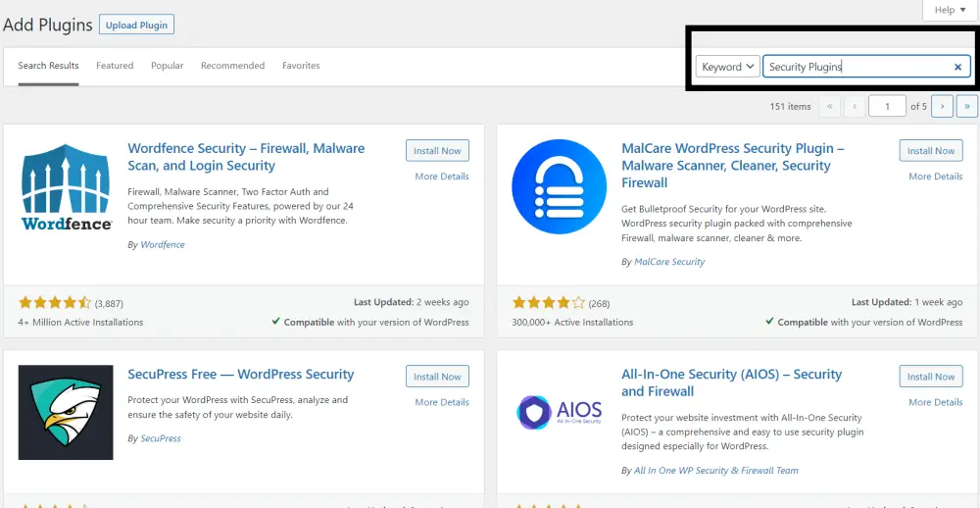Open the Featured tab

pyautogui.click(x=115, y=66)
